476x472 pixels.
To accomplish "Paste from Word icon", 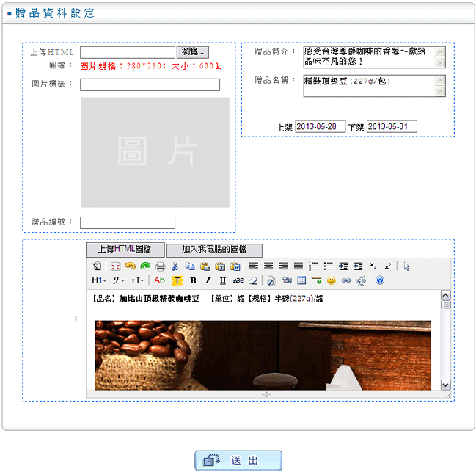I will click(235, 266).
